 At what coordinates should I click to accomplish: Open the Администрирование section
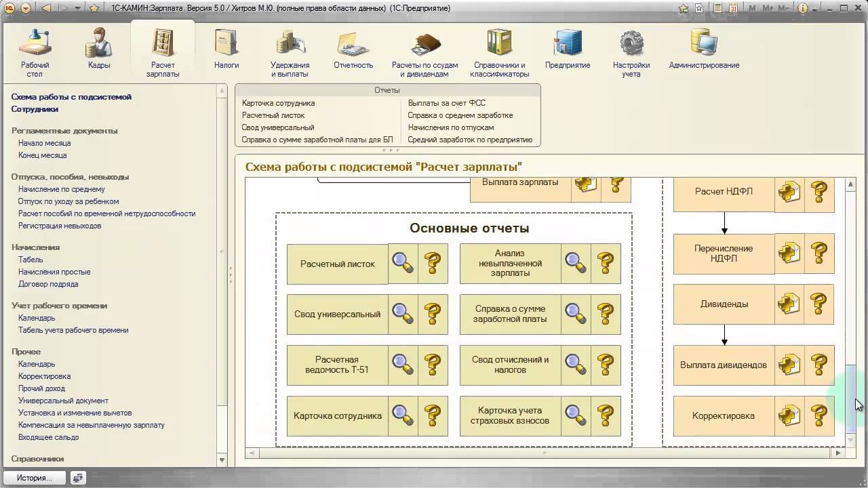coord(704,49)
